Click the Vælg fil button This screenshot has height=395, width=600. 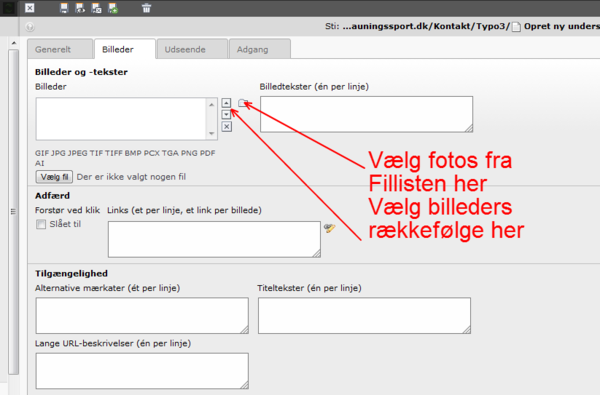(x=54, y=177)
